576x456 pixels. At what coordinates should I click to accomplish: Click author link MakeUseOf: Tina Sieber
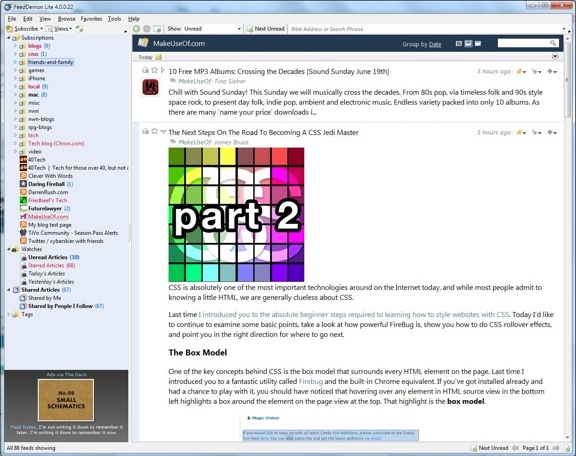(212, 81)
